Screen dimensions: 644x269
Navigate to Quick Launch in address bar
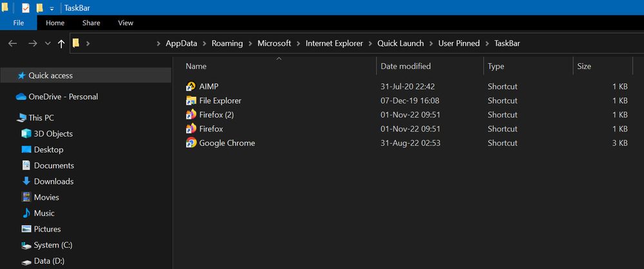[x=400, y=43]
